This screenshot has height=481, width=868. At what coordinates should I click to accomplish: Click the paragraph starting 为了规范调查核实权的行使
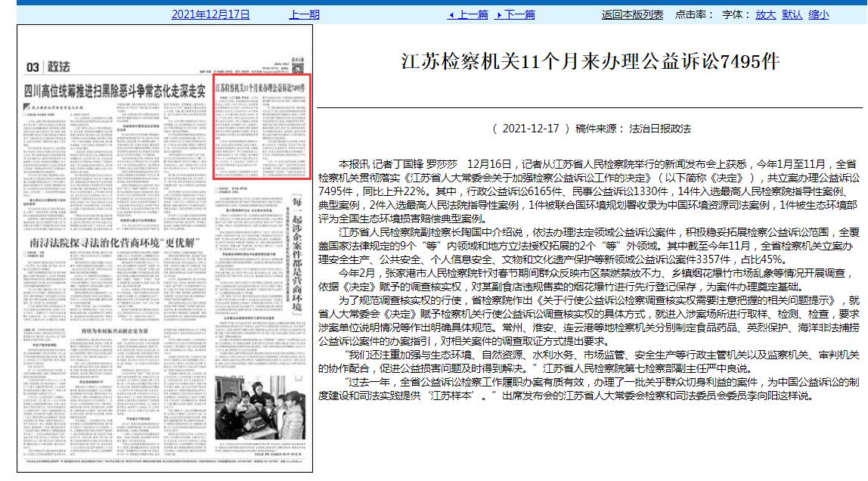tap(589, 321)
